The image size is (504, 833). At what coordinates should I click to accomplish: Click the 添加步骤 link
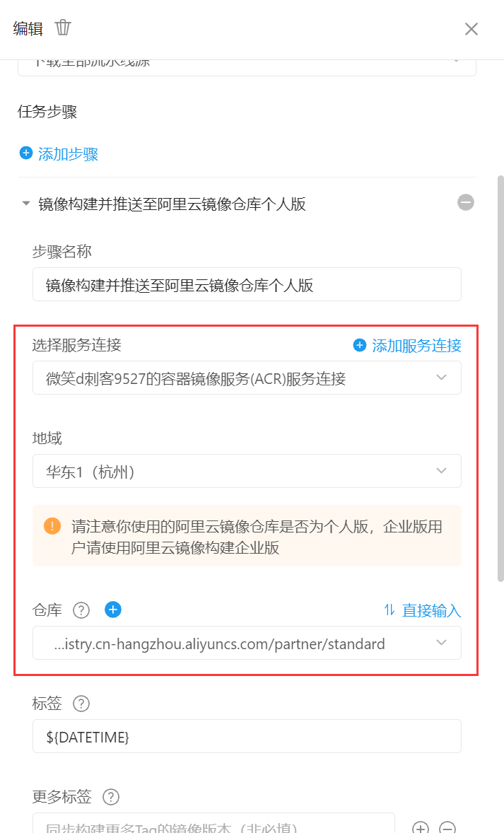click(x=68, y=154)
